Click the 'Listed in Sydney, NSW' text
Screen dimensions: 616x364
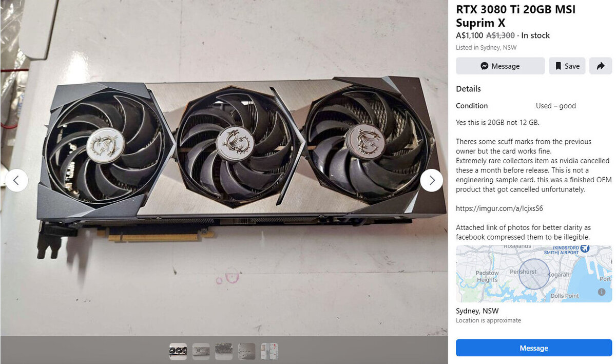pos(486,47)
